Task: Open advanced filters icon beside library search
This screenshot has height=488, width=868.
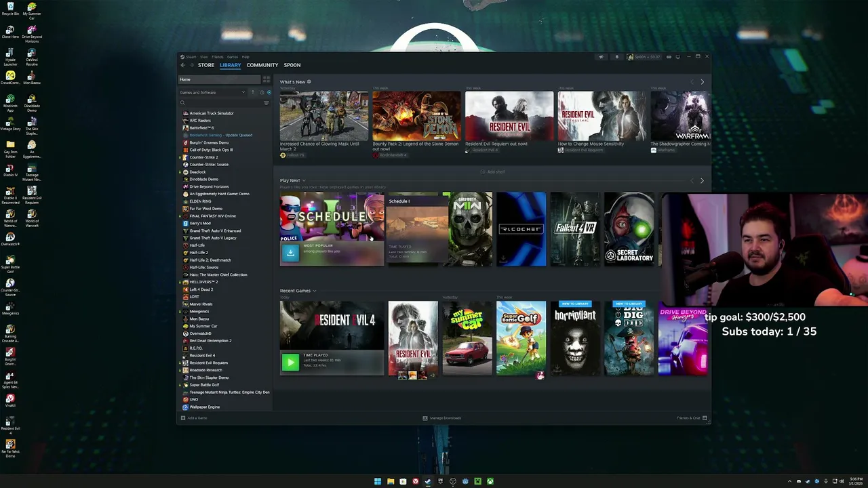Action: (x=266, y=103)
